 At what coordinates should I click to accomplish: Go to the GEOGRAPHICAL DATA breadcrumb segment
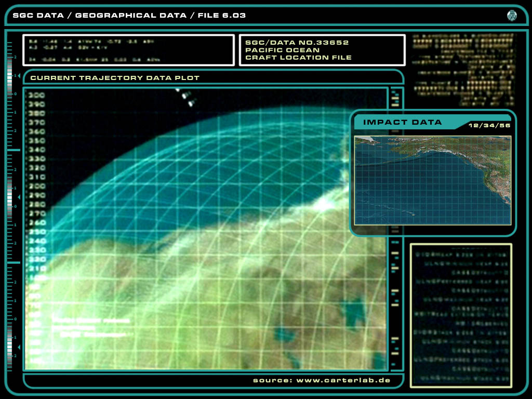point(130,15)
